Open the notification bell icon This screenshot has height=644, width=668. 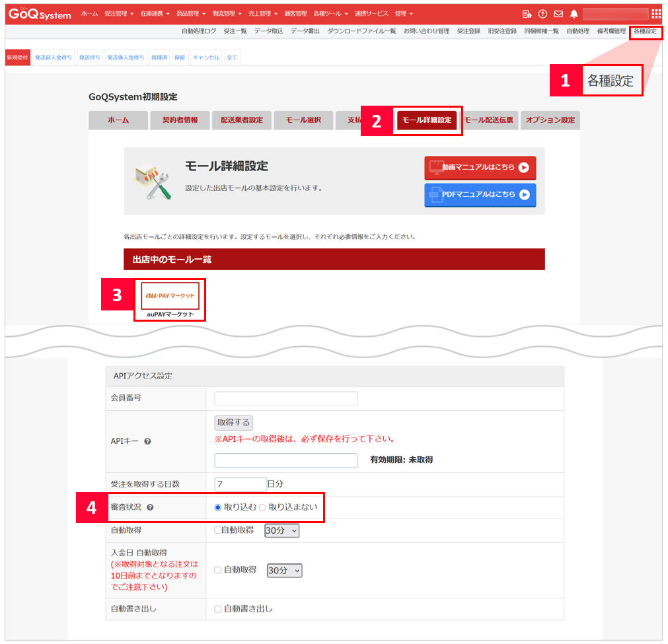[x=574, y=14]
